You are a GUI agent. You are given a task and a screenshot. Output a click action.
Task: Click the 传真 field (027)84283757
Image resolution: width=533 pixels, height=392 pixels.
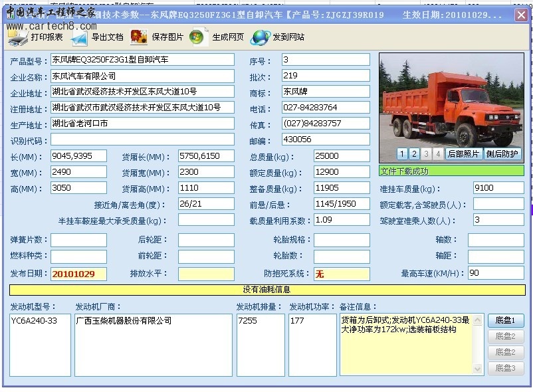(x=326, y=124)
